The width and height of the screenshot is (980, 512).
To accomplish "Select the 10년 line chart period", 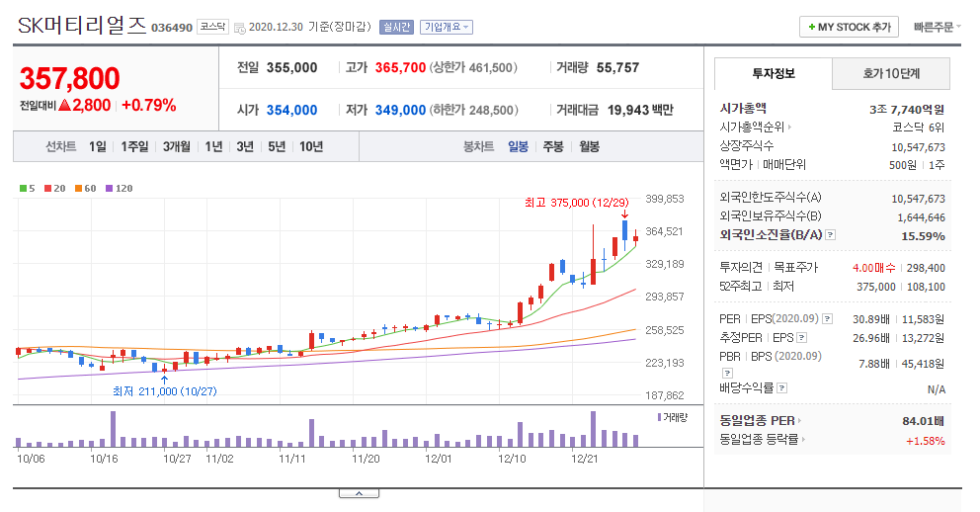I will [311, 146].
